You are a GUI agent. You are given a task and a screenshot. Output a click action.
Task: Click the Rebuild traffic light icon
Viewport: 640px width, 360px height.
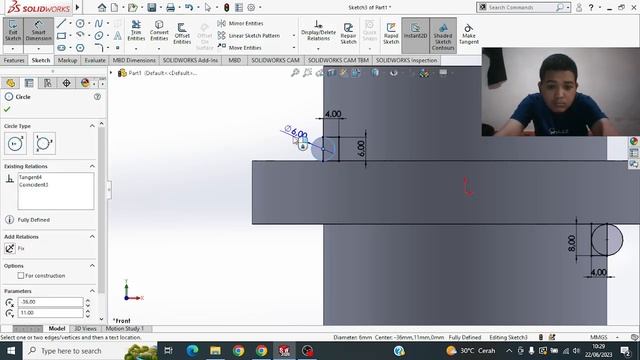click(227, 7)
